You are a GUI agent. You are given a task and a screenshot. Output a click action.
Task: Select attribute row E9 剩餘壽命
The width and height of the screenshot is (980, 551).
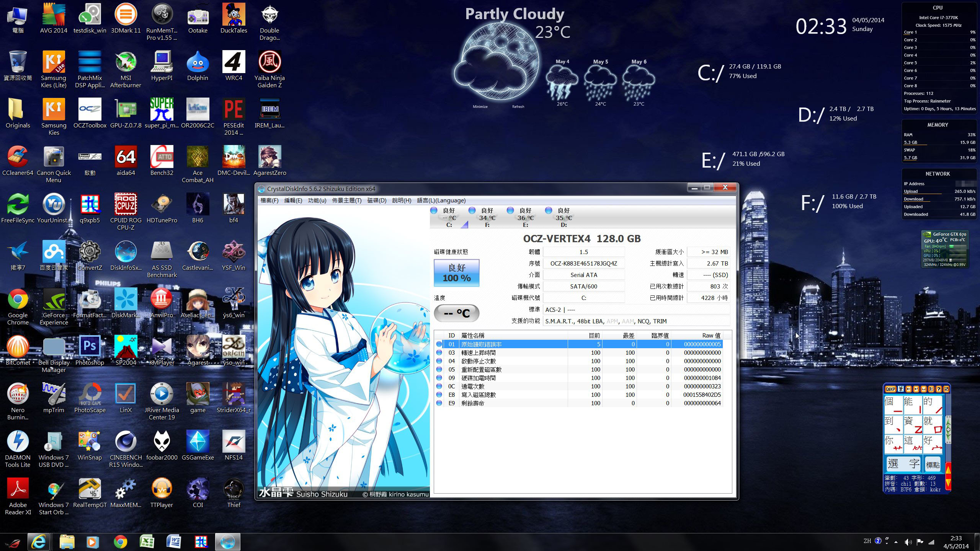pos(578,403)
